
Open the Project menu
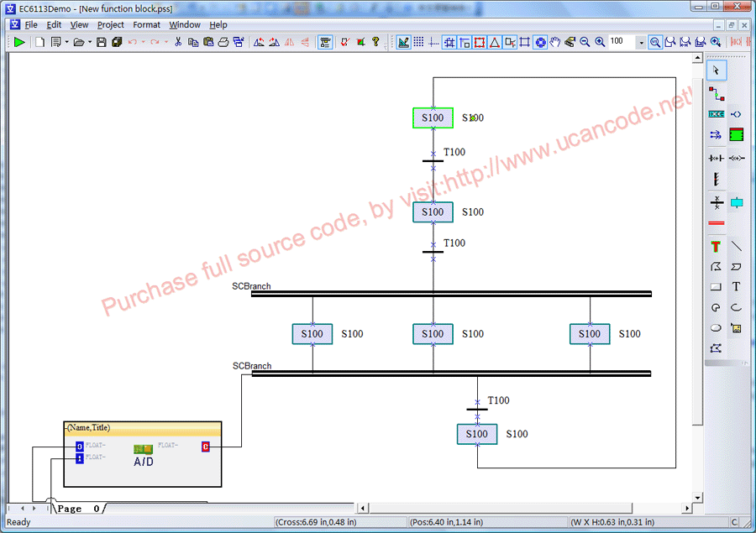pyautogui.click(x=110, y=25)
